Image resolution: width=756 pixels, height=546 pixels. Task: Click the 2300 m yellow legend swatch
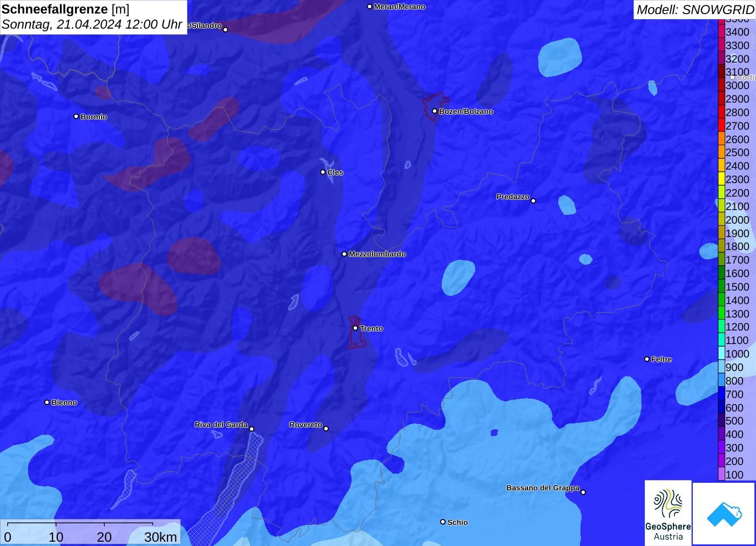(721, 179)
